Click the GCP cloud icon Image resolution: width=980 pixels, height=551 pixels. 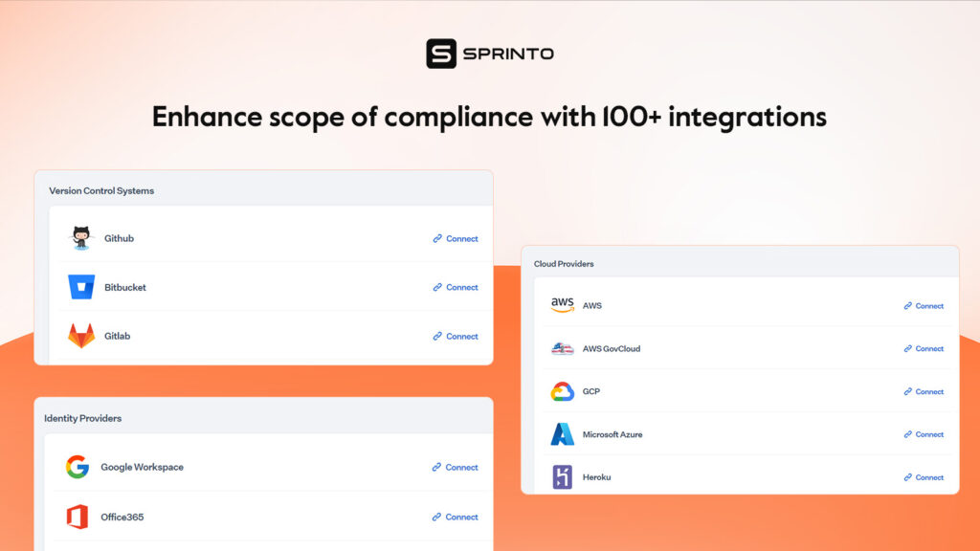(563, 391)
